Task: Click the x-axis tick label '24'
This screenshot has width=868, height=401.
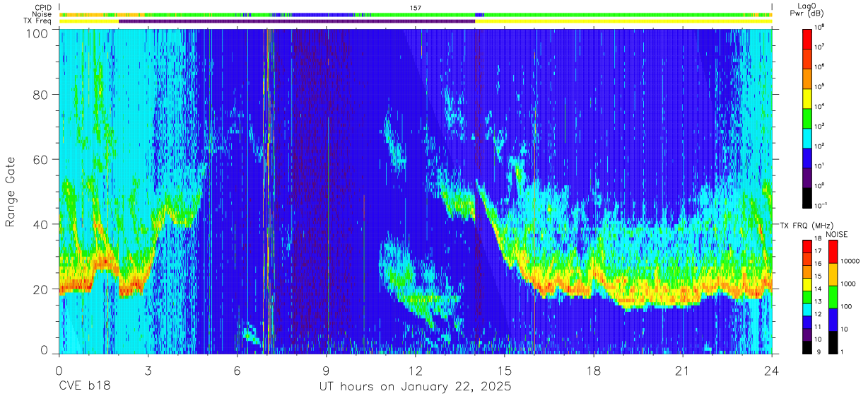Action: [x=772, y=371]
